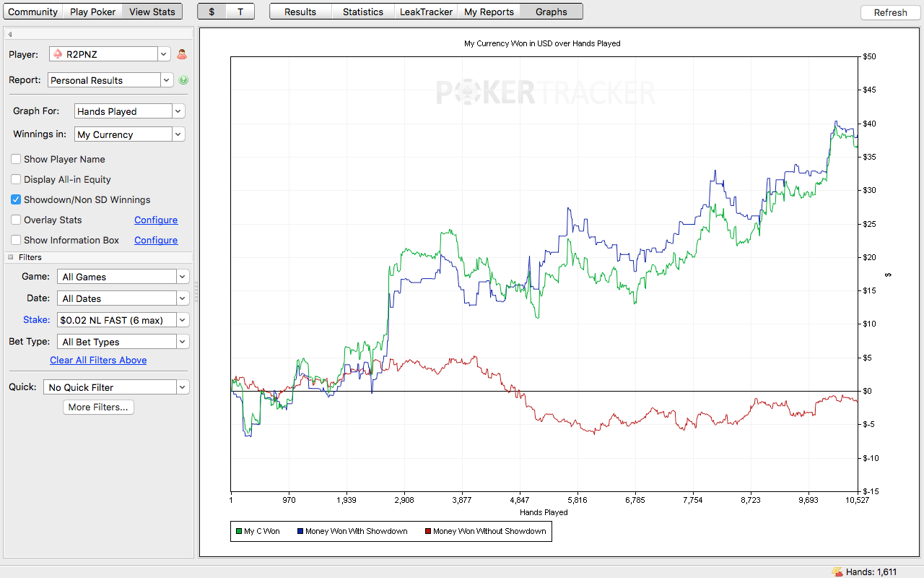The height and width of the screenshot is (578, 924).
Task: Switch to tournaments with T button
Action: pyautogui.click(x=240, y=12)
